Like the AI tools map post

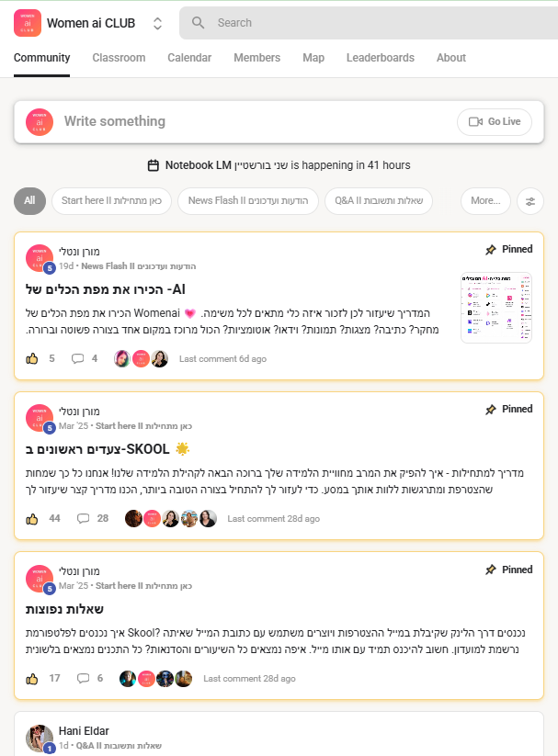coord(32,359)
